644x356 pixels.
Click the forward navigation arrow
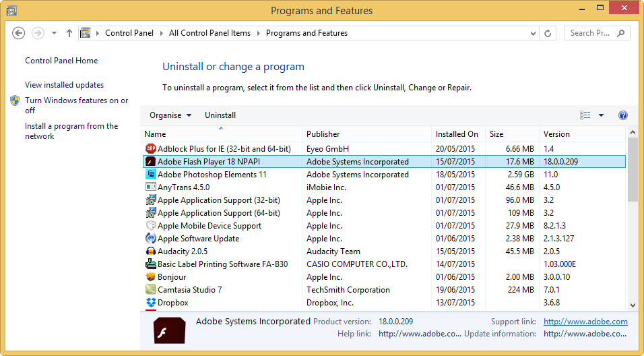(x=38, y=33)
